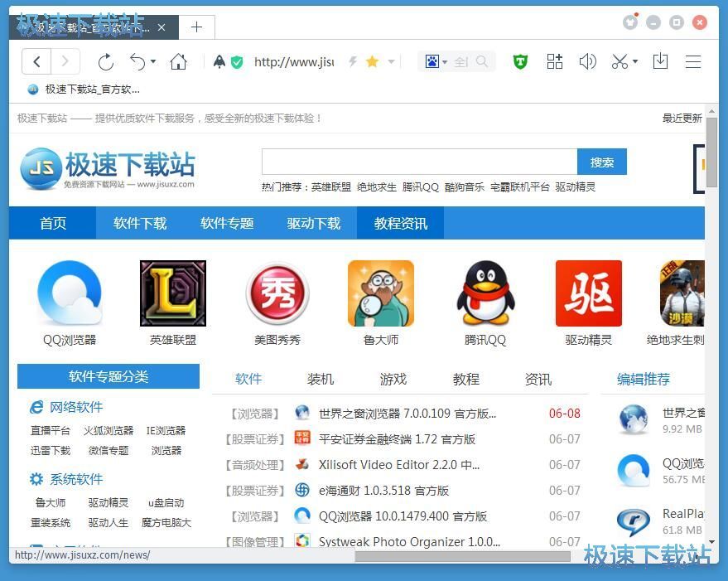Image resolution: width=728 pixels, height=581 pixels.
Task: Open the QQ浏览器 app icon
Action: (70, 293)
